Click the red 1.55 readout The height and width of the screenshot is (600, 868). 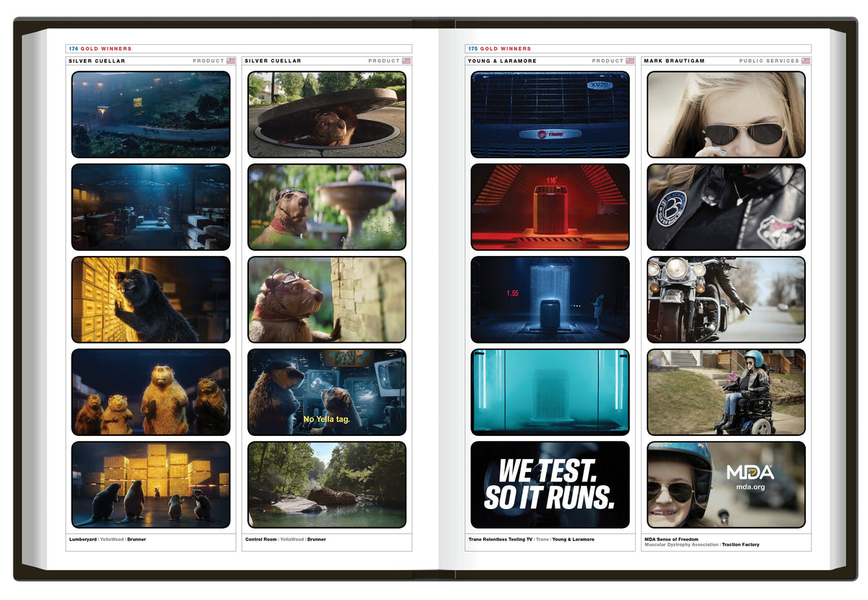click(x=512, y=293)
